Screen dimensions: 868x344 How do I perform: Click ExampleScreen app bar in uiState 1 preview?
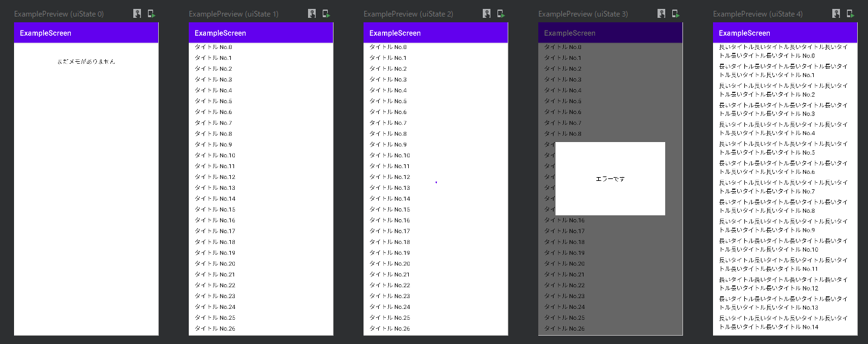pos(261,33)
